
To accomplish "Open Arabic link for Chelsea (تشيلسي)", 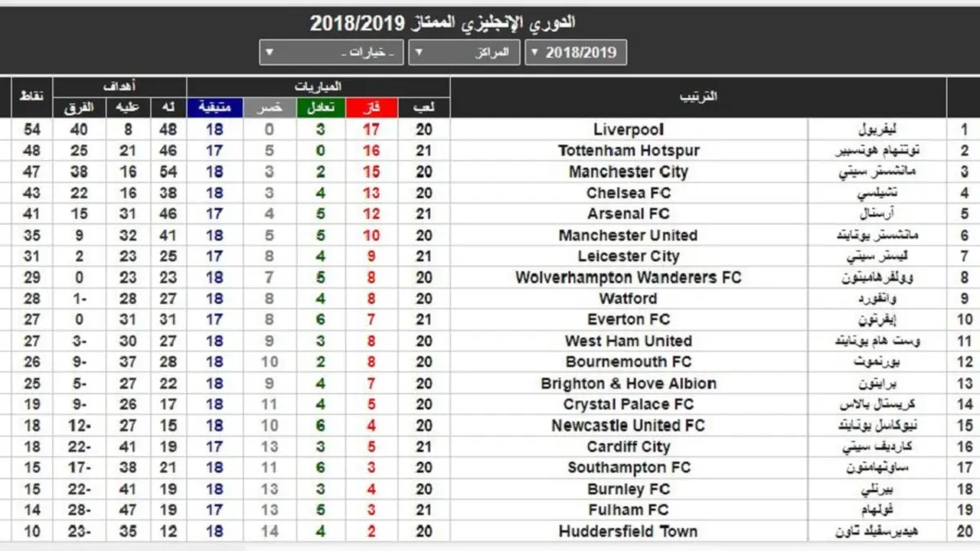I will [876, 193].
